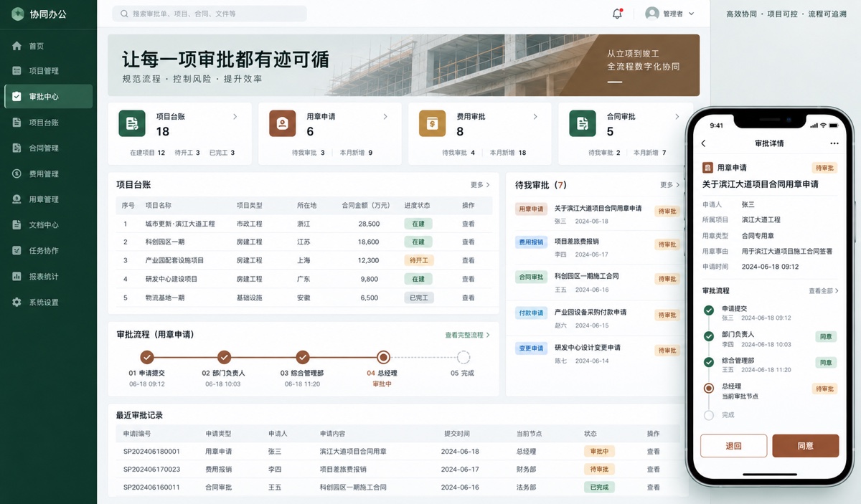Click the 报表统计 chart icon
The height and width of the screenshot is (504, 861).
(x=17, y=277)
